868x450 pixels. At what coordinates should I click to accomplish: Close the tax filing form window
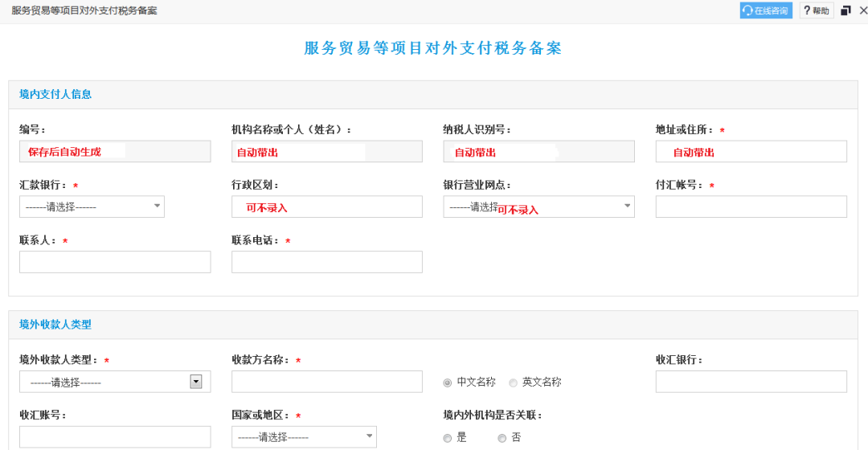pyautogui.click(x=862, y=10)
